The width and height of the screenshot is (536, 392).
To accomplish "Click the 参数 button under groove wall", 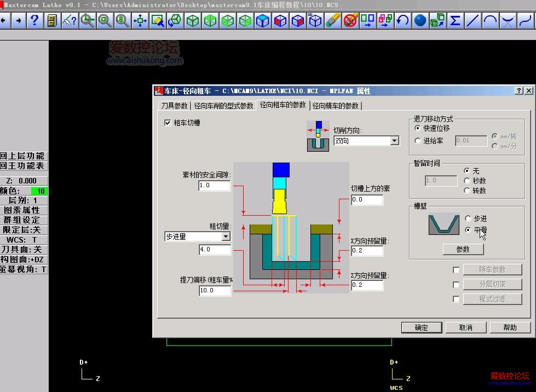I will pos(463,249).
